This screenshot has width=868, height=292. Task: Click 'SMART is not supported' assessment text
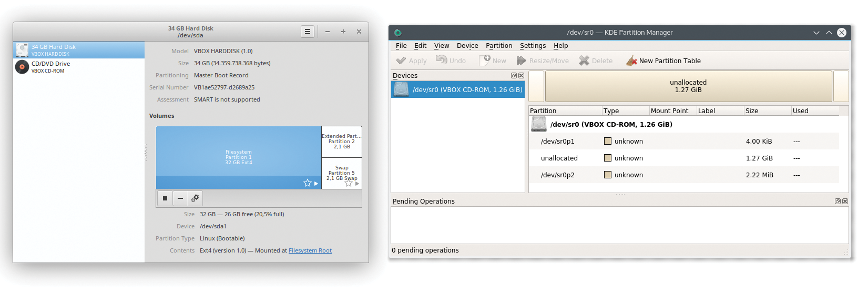pyautogui.click(x=227, y=99)
